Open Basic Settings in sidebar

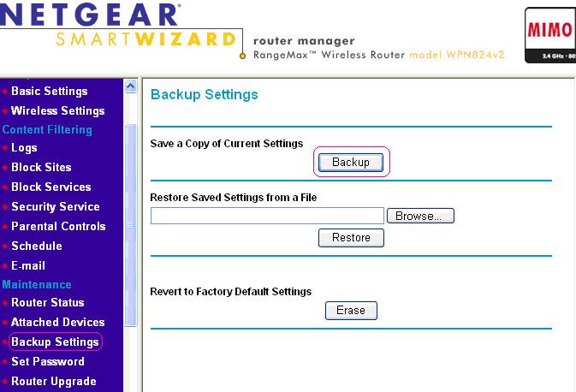click(49, 92)
